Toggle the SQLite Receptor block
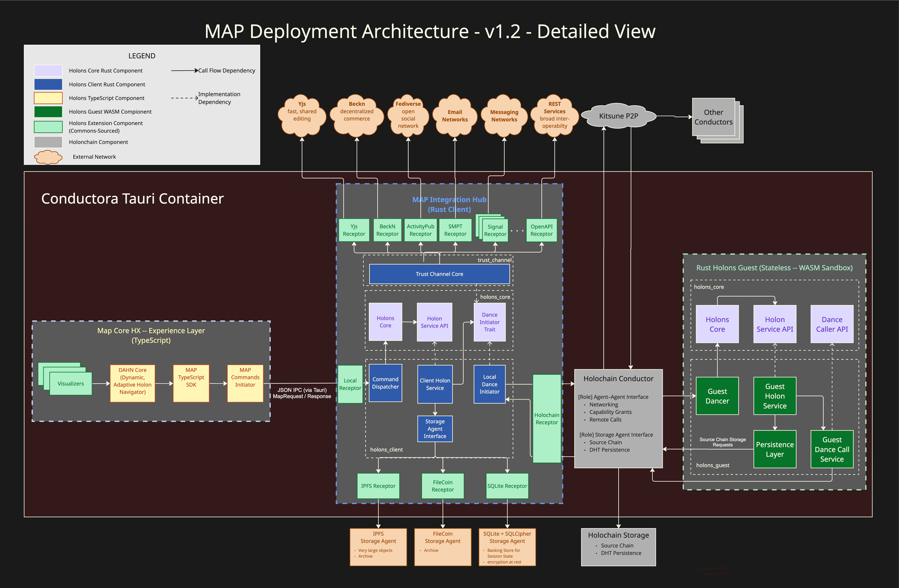899x588 pixels. click(507, 486)
